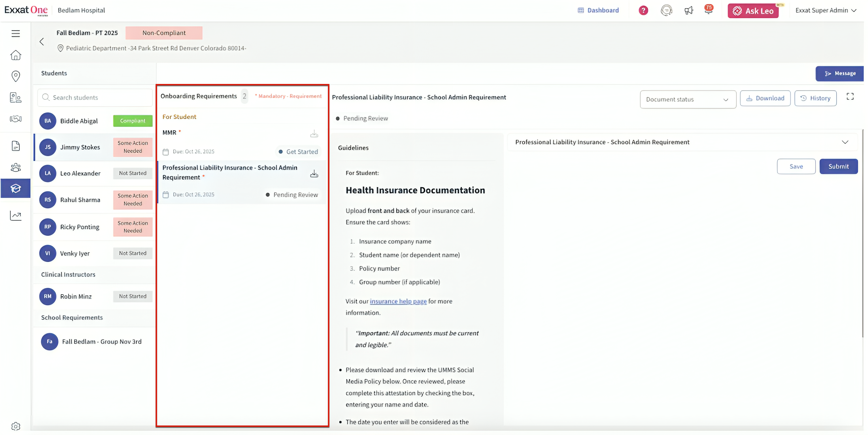Click the home icon in sidebar
Image resolution: width=868 pixels, height=435 pixels.
16,55
